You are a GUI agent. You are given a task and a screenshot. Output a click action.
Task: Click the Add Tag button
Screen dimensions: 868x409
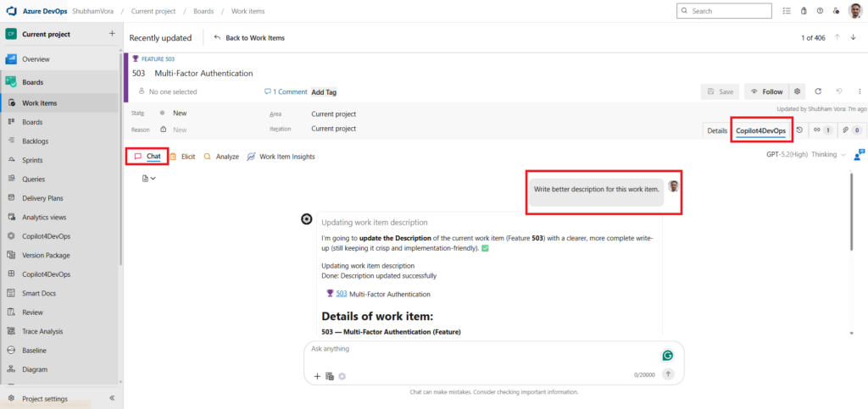[324, 92]
